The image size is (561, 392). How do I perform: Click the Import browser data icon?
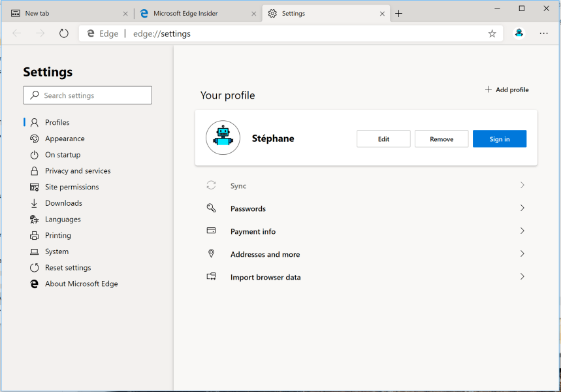click(x=211, y=277)
